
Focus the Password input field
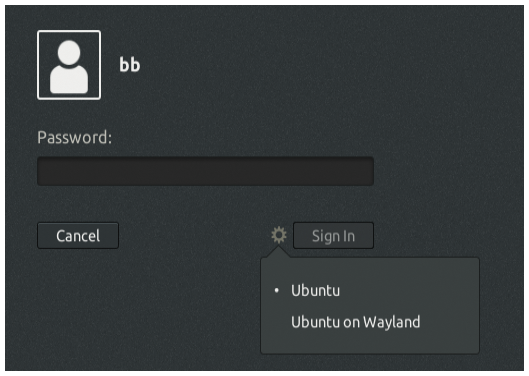click(205, 171)
